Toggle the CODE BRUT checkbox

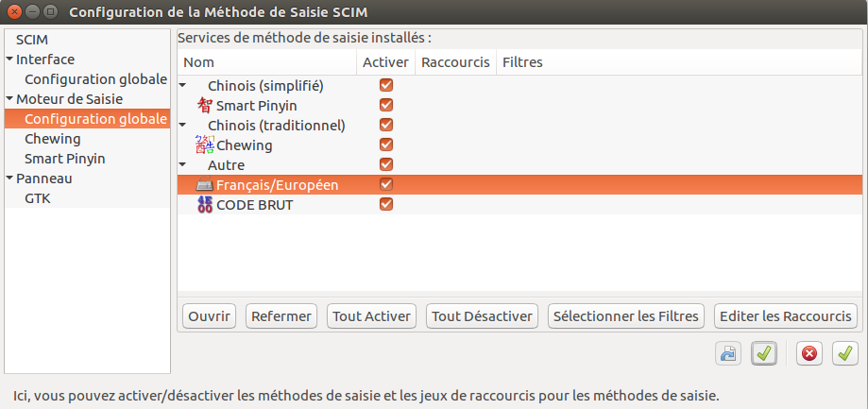tap(386, 204)
